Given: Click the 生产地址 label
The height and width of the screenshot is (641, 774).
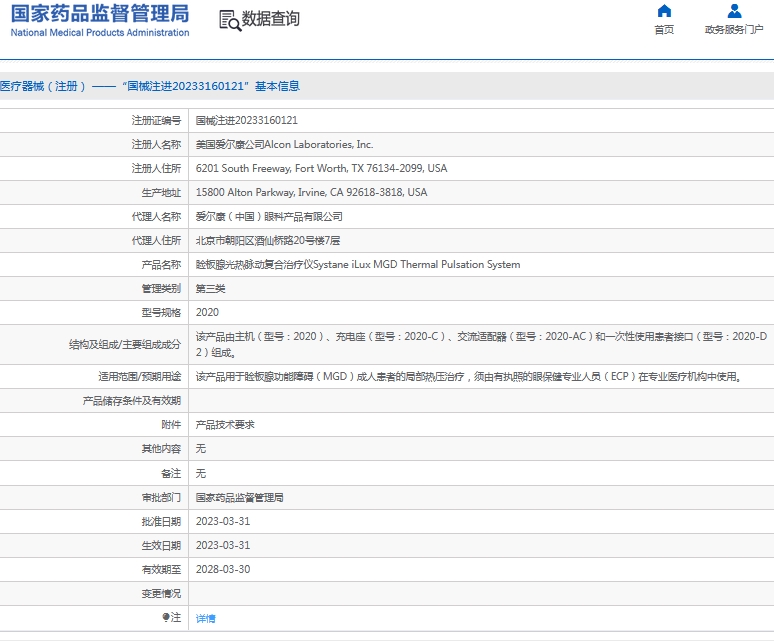Looking at the screenshot, I should click(161, 192).
